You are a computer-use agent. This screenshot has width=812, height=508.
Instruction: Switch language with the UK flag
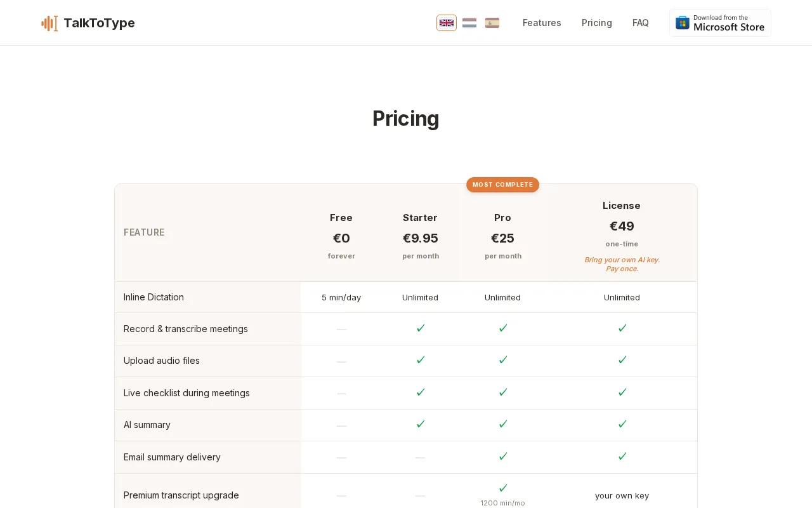coord(447,23)
